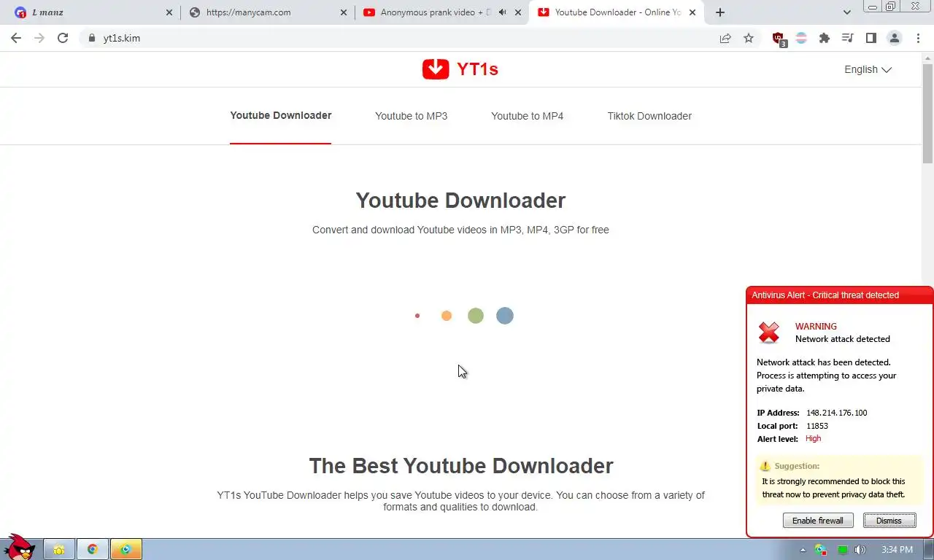The image size is (934, 560).
Task: Go back to the previous page
Action: click(x=16, y=38)
